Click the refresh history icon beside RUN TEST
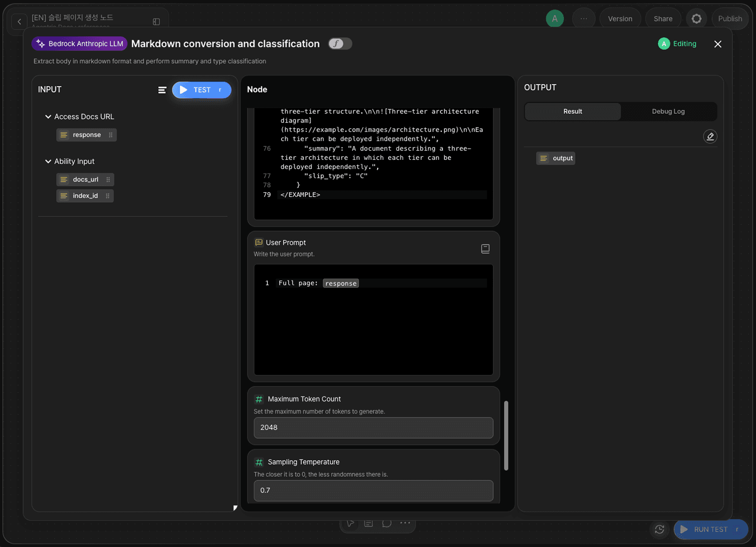Screen dimensions: 756x547 [x=659, y=529]
